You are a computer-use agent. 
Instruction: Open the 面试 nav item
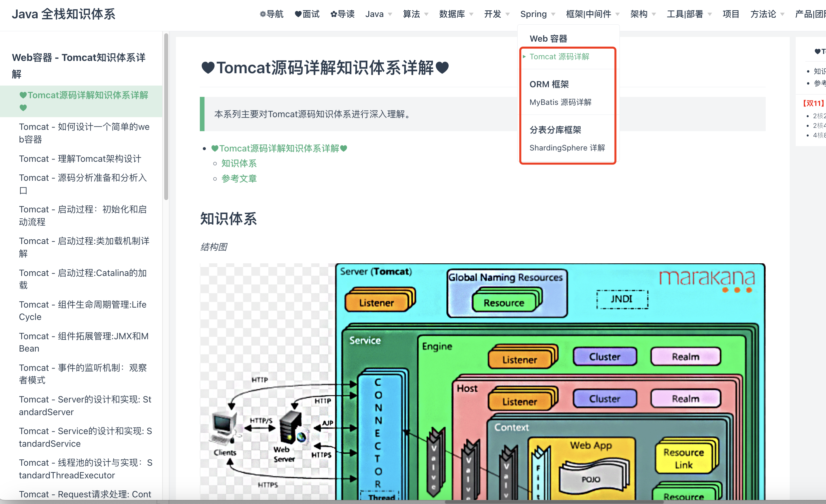pyautogui.click(x=307, y=14)
